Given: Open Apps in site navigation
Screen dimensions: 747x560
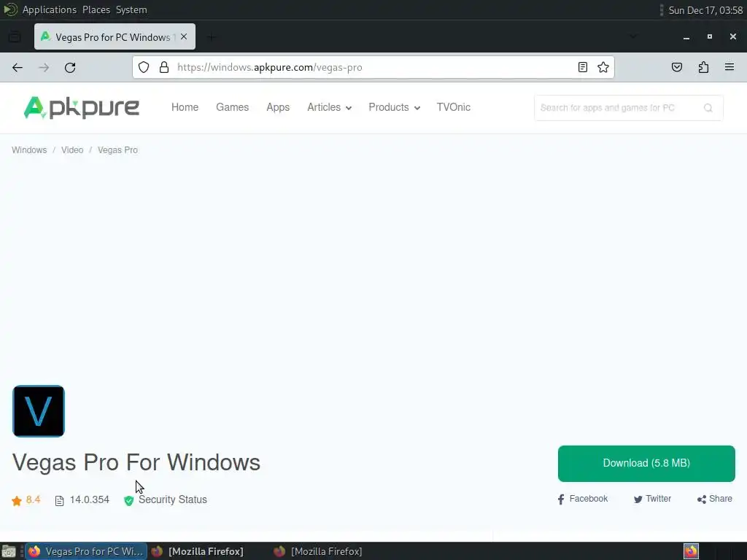Looking at the screenshot, I should 278,108.
